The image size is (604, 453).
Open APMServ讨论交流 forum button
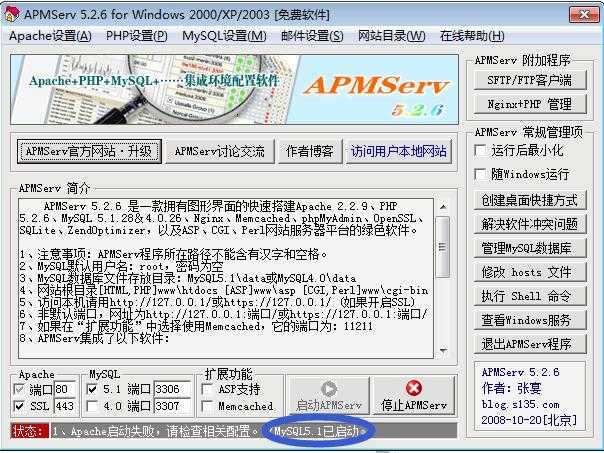coord(220,151)
